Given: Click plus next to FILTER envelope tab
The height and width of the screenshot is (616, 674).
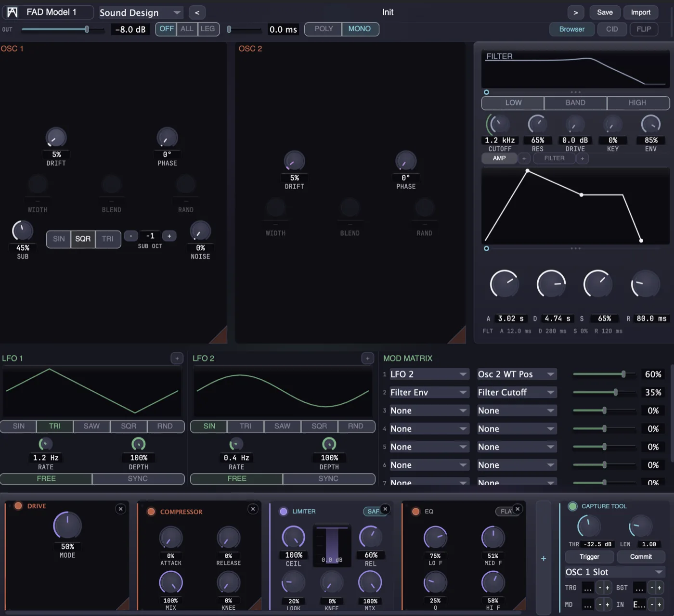Looking at the screenshot, I should (x=582, y=158).
